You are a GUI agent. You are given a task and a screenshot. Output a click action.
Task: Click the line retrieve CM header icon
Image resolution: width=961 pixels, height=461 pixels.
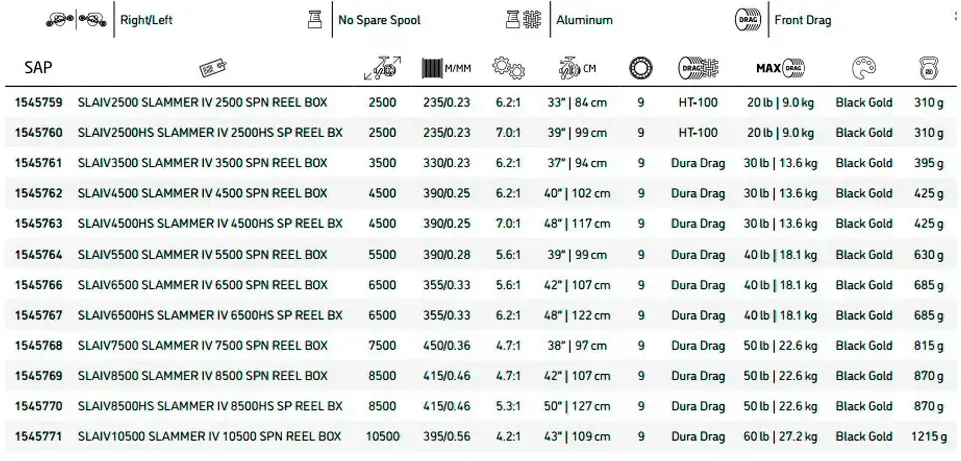point(577,68)
